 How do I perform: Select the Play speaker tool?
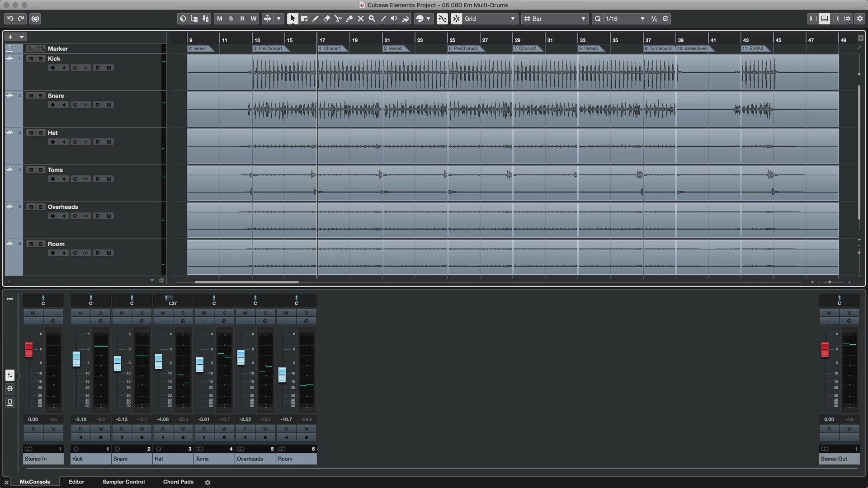click(394, 19)
